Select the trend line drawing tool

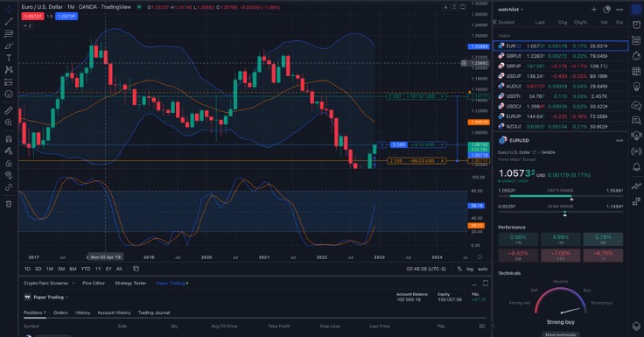(x=9, y=22)
